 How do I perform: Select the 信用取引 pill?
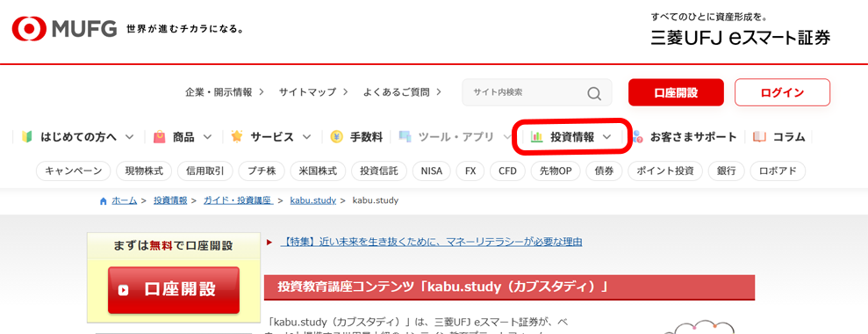click(x=205, y=171)
